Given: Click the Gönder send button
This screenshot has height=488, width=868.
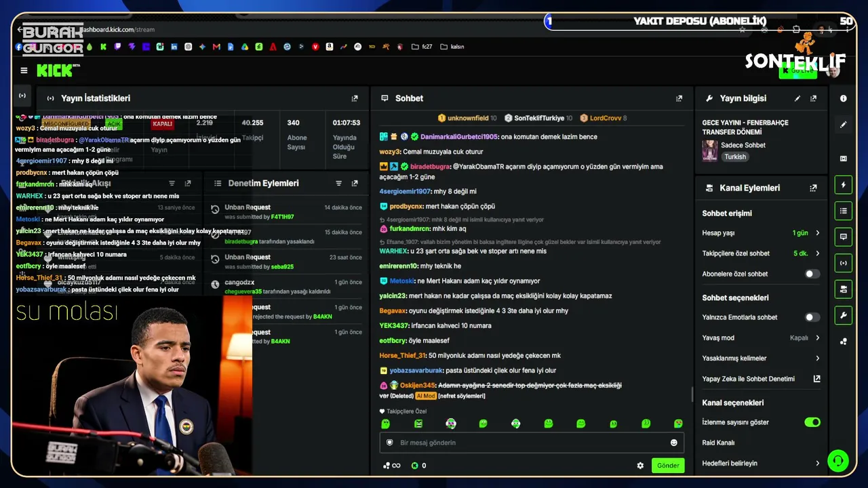Looking at the screenshot, I should click(668, 466).
